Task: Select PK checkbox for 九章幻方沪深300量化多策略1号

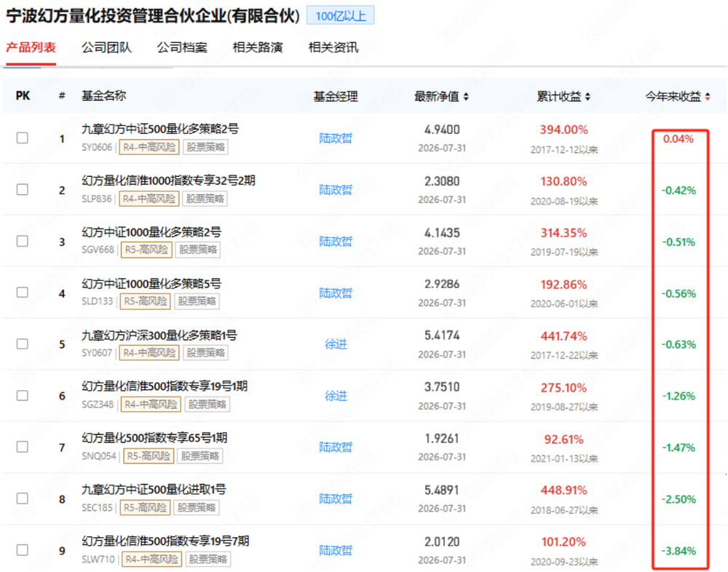Action: (23, 343)
